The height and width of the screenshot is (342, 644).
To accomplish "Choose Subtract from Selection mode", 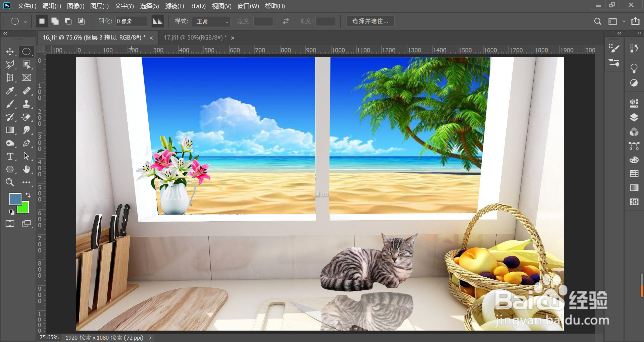I will (x=68, y=21).
